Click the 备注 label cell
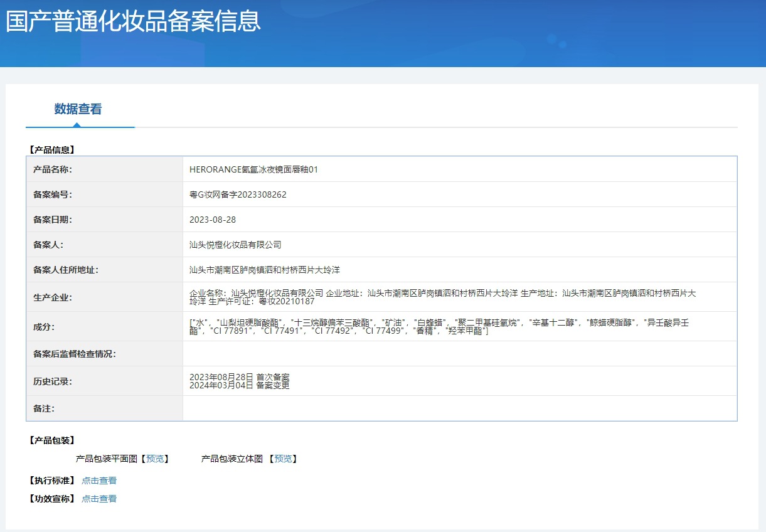Screen dimensions: 766x532 tap(105, 408)
